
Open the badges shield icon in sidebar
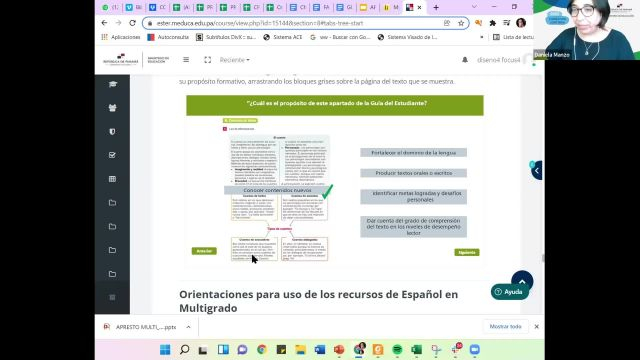tap(112, 131)
